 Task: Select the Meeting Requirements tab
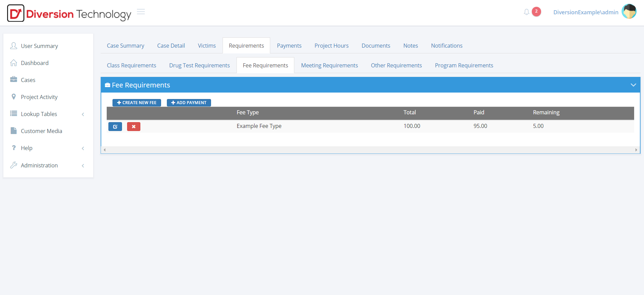(x=329, y=65)
